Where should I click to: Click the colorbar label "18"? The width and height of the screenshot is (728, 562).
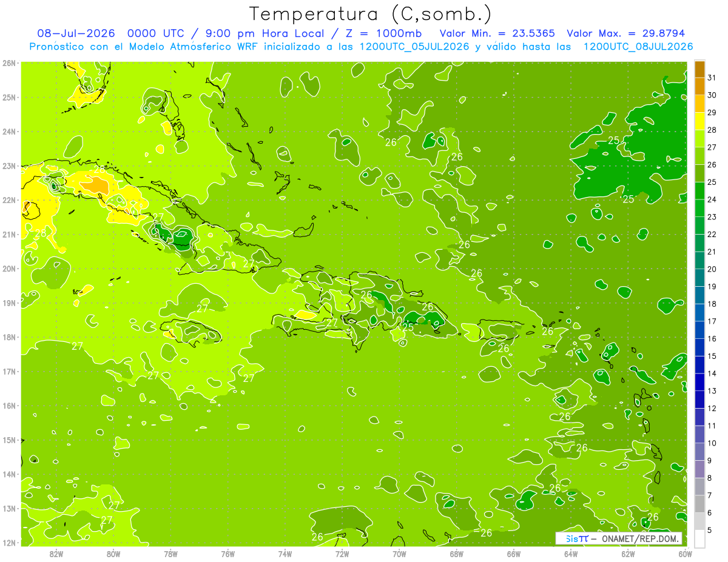tap(712, 304)
